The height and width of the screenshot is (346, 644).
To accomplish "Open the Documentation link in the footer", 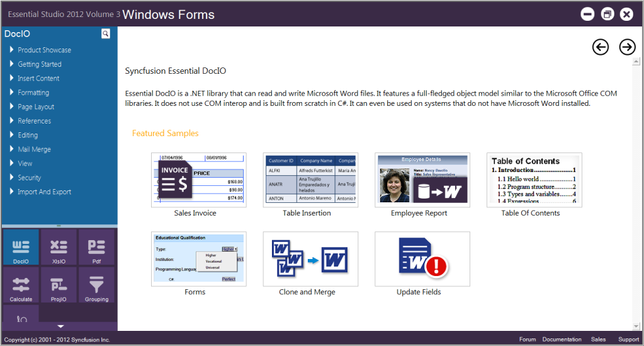I will [562, 340].
